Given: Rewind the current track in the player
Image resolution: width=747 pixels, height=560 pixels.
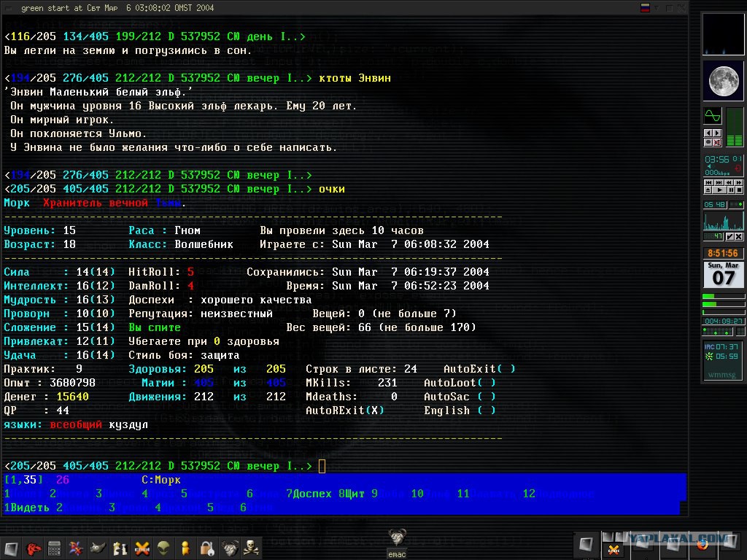Looking at the screenshot, I should (729, 182).
